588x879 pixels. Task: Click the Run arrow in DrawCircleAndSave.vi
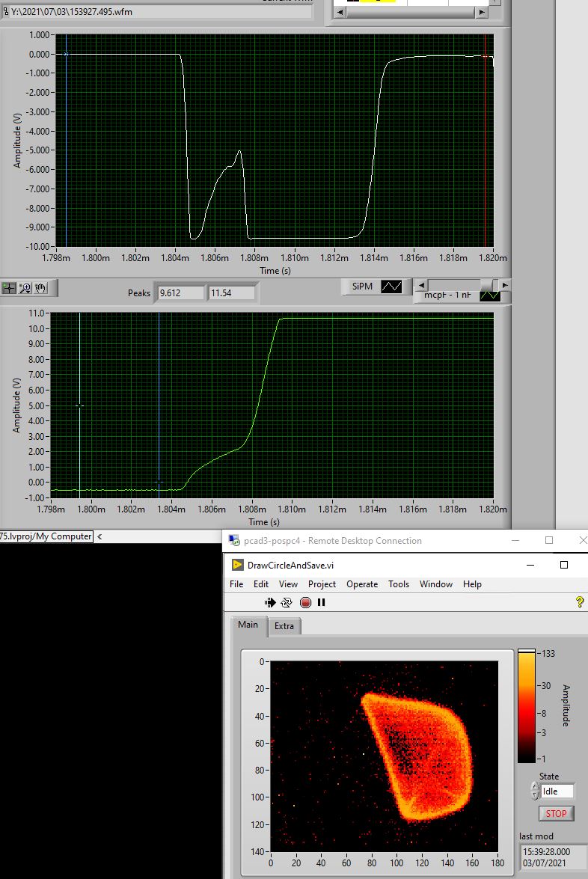coord(270,603)
